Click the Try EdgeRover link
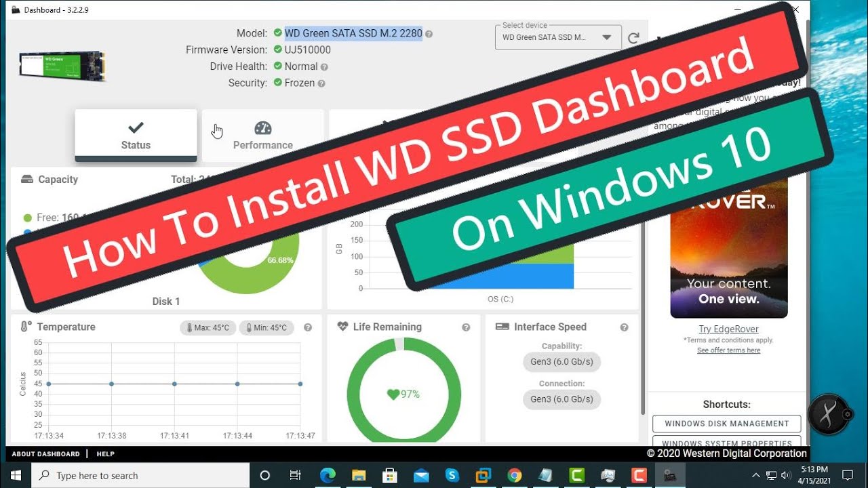Viewport: 868px width, 488px height. pyautogui.click(x=729, y=329)
